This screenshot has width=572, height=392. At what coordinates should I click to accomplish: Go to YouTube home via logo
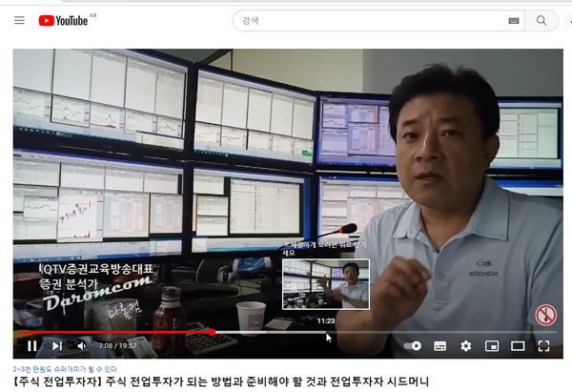click(64, 21)
